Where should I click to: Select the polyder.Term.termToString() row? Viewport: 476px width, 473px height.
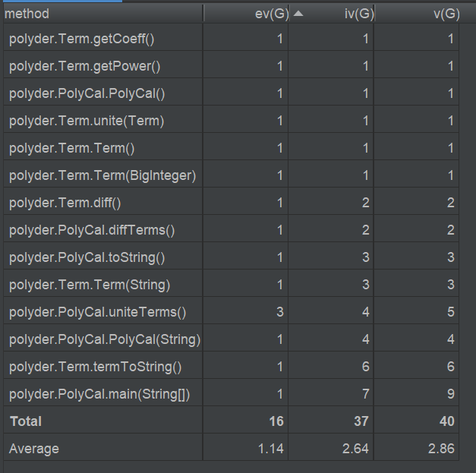pyautogui.click(x=231, y=367)
